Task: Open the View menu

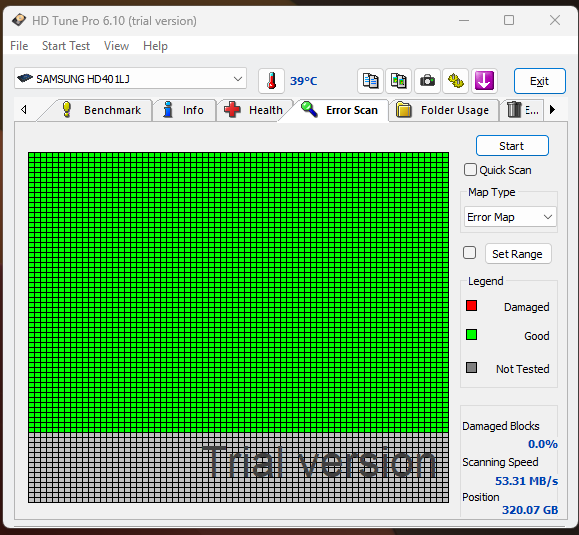Action: click(116, 46)
